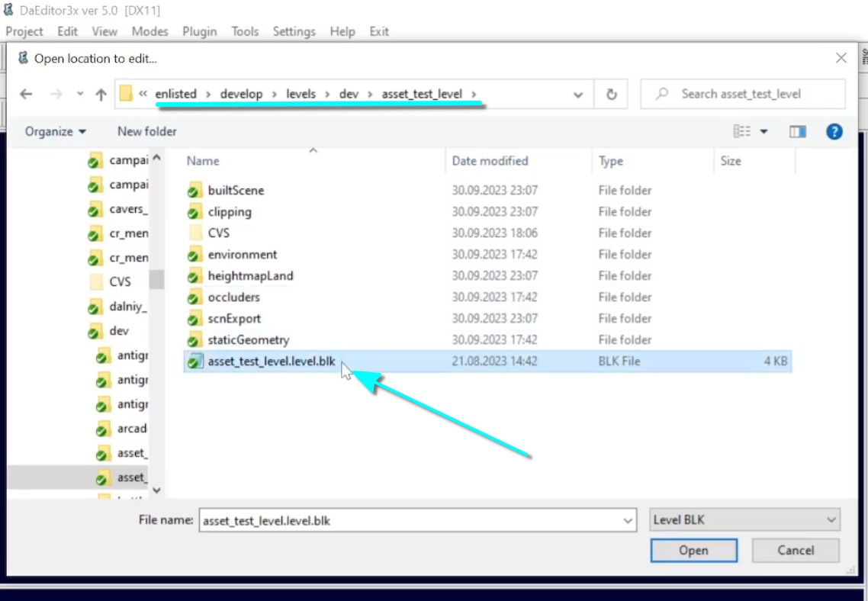Expand the File name history dropdown
The height and width of the screenshot is (601, 868).
click(x=628, y=520)
